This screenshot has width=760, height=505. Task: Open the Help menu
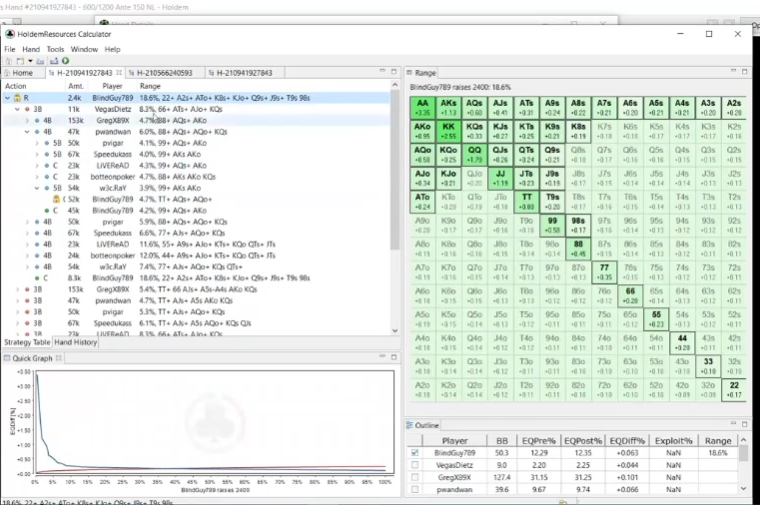[x=112, y=49]
